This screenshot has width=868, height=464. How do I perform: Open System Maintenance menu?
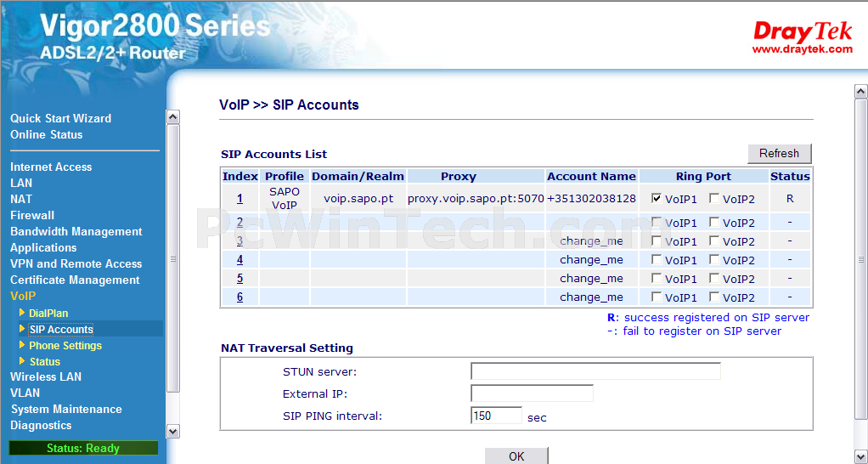click(66, 409)
